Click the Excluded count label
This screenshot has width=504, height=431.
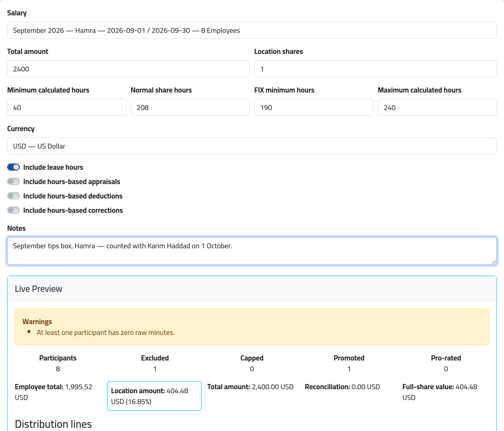(x=155, y=358)
